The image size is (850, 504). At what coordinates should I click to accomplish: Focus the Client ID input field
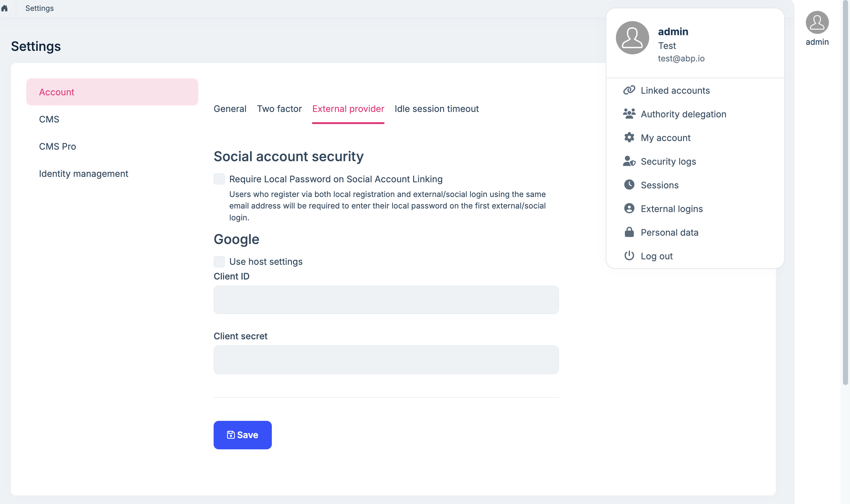tap(386, 300)
